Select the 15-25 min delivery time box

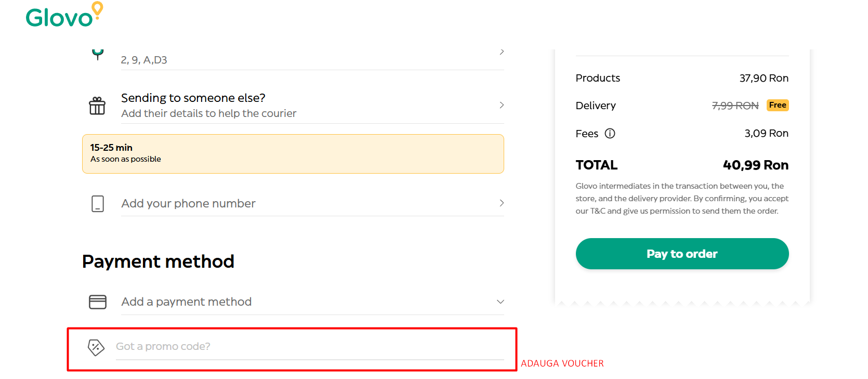click(x=293, y=154)
